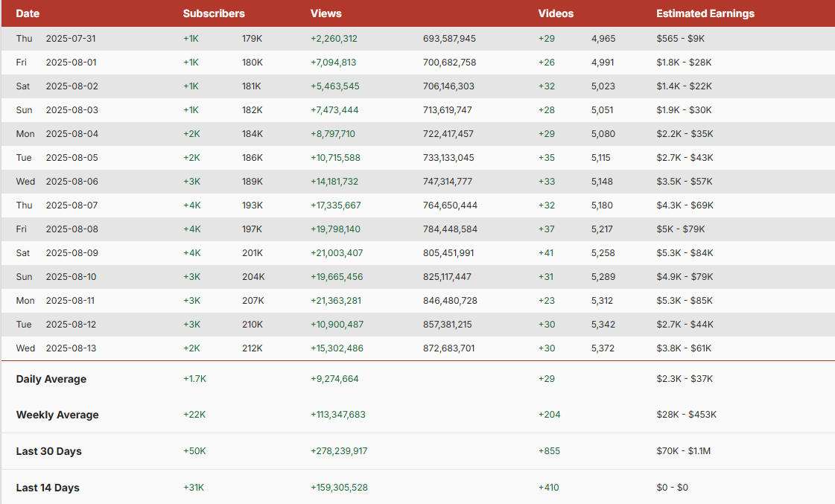Click last 30 days earnings $70K - $1.1M
This screenshot has height=504, width=835.
[x=683, y=451]
